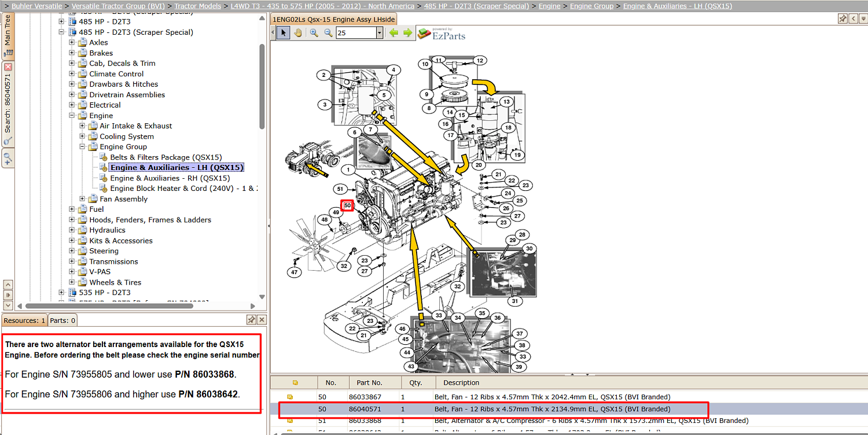Expand the Hydraulics folder
Image resolution: width=868 pixels, height=435 pixels.
point(72,230)
